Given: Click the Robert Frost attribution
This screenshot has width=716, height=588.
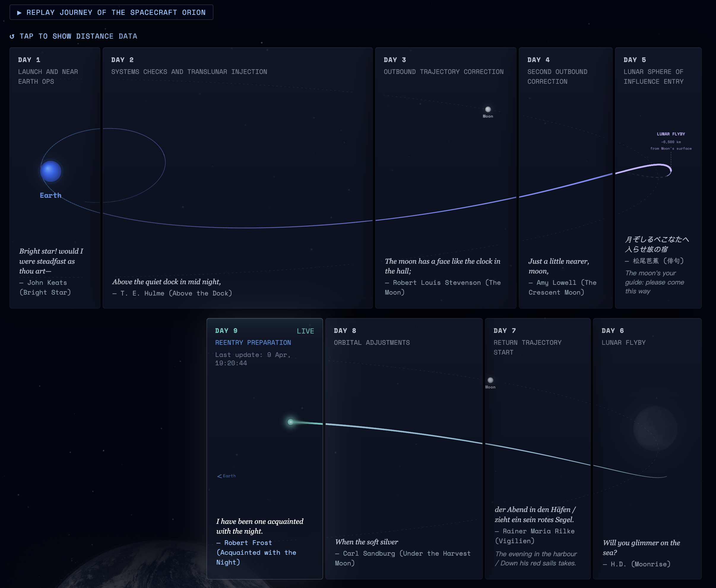Looking at the screenshot, I should (256, 552).
